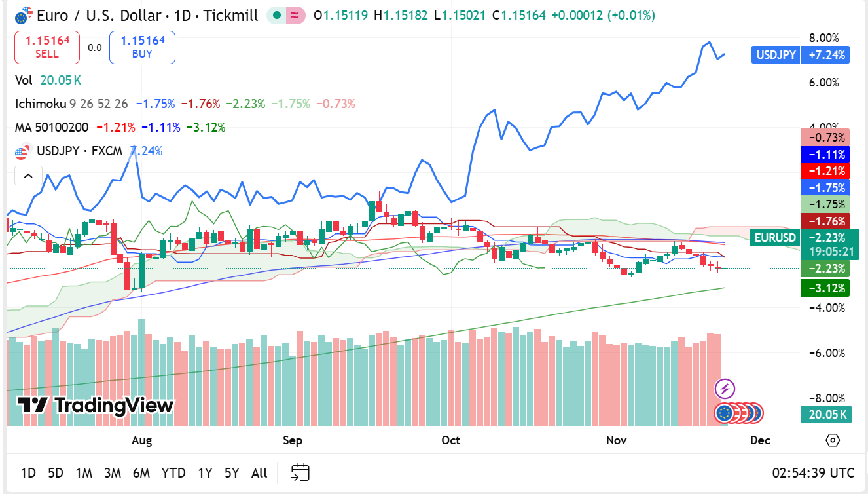The height and width of the screenshot is (494, 868).
Task: Select the YTD range
Action: (x=174, y=473)
